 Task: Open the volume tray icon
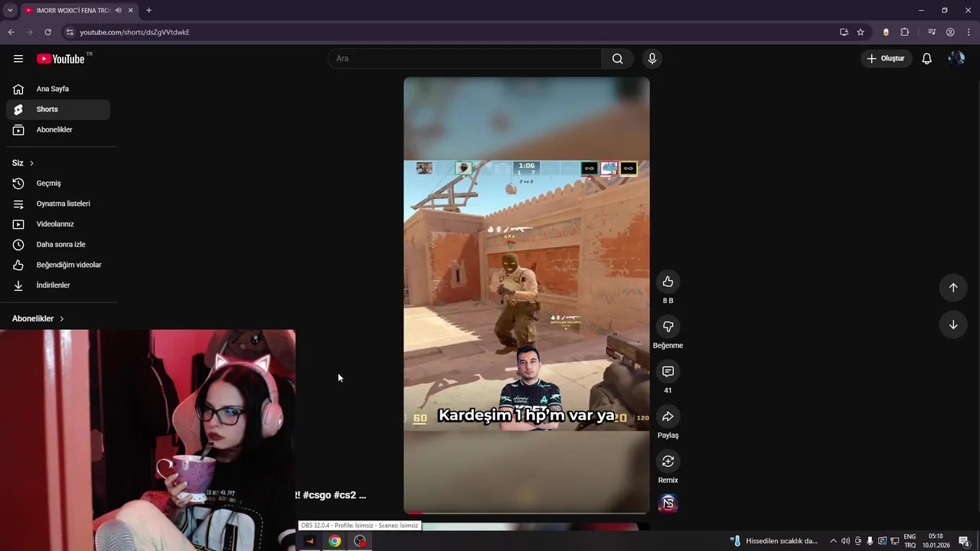pos(845,541)
